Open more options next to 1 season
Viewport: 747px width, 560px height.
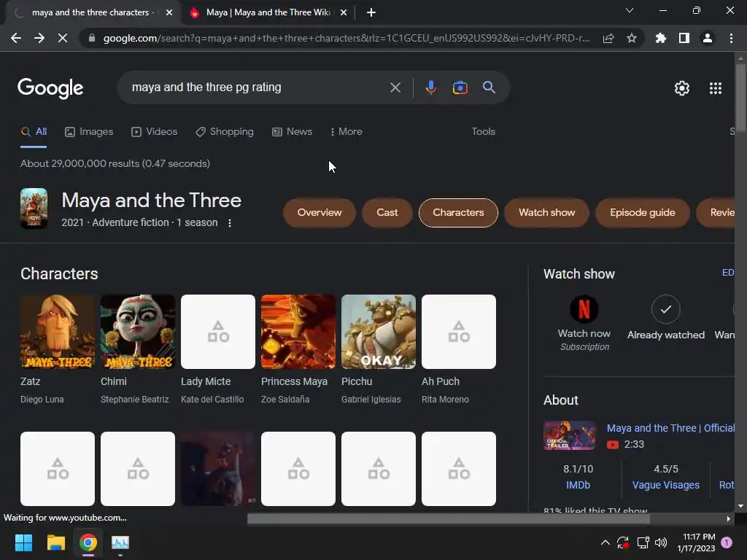[230, 223]
